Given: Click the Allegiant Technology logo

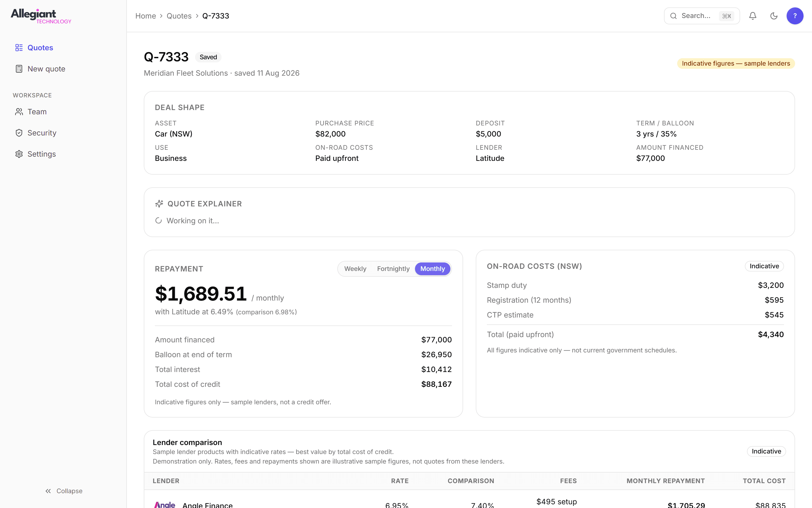Looking at the screenshot, I should pyautogui.click(x=41, y=16).
